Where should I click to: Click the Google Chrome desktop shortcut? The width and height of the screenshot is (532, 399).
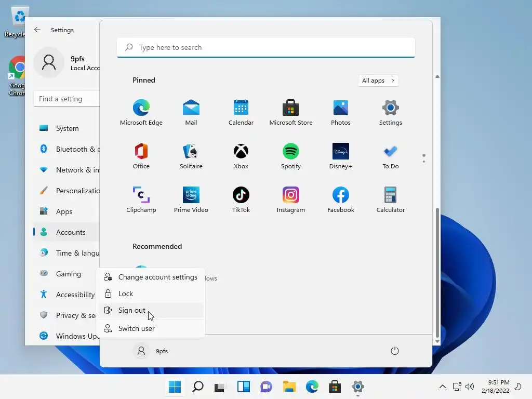coord(17,76)
